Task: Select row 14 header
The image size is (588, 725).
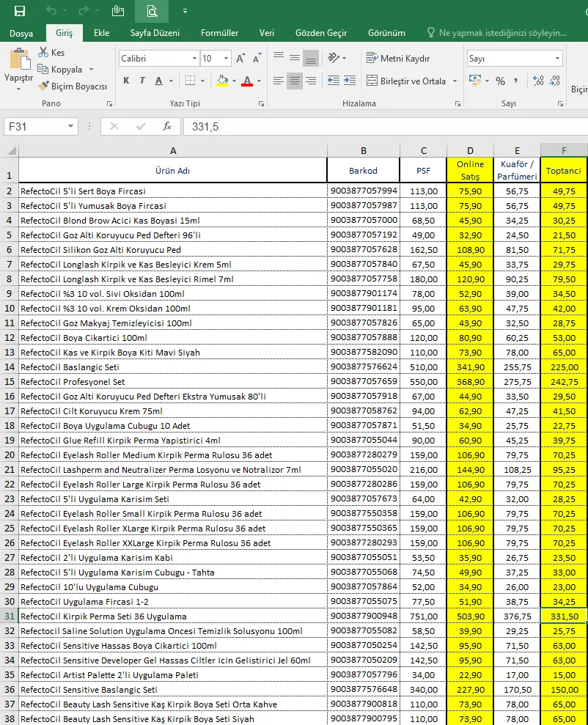Action: (x=10, y=367)
